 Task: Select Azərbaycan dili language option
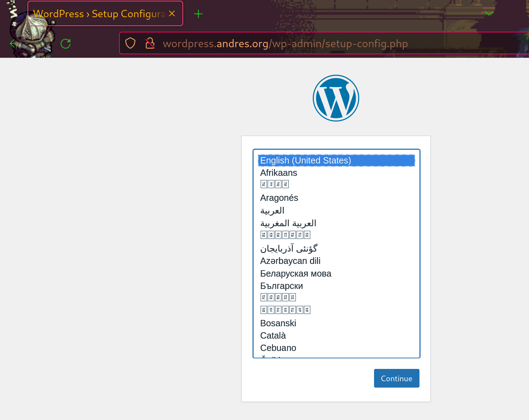pos(336,261)
